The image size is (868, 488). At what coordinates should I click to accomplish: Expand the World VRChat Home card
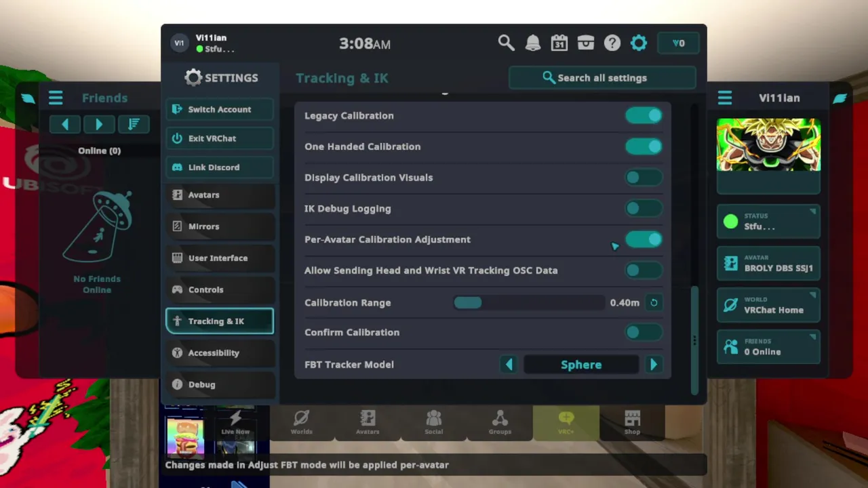click(768, 305)
